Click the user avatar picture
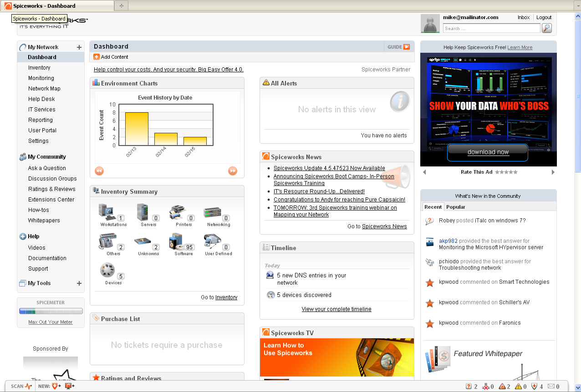 [x=430, y=24]
